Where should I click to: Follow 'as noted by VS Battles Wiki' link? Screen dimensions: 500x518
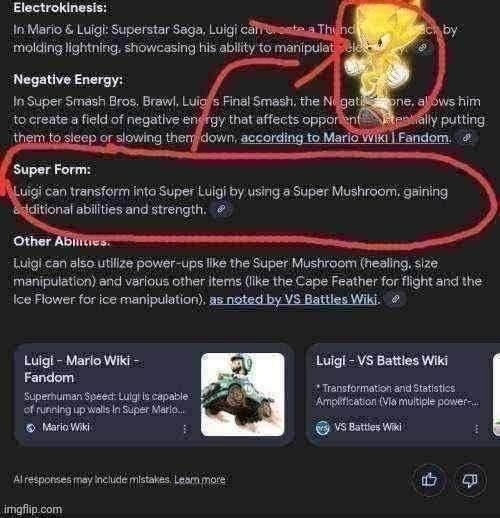coord(294,299)
